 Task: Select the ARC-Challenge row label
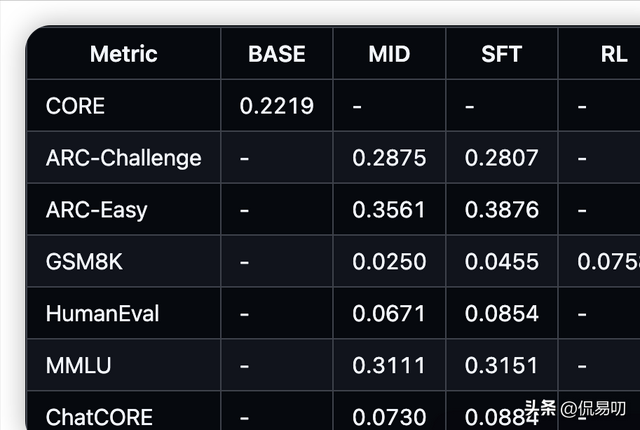[124, 158]
